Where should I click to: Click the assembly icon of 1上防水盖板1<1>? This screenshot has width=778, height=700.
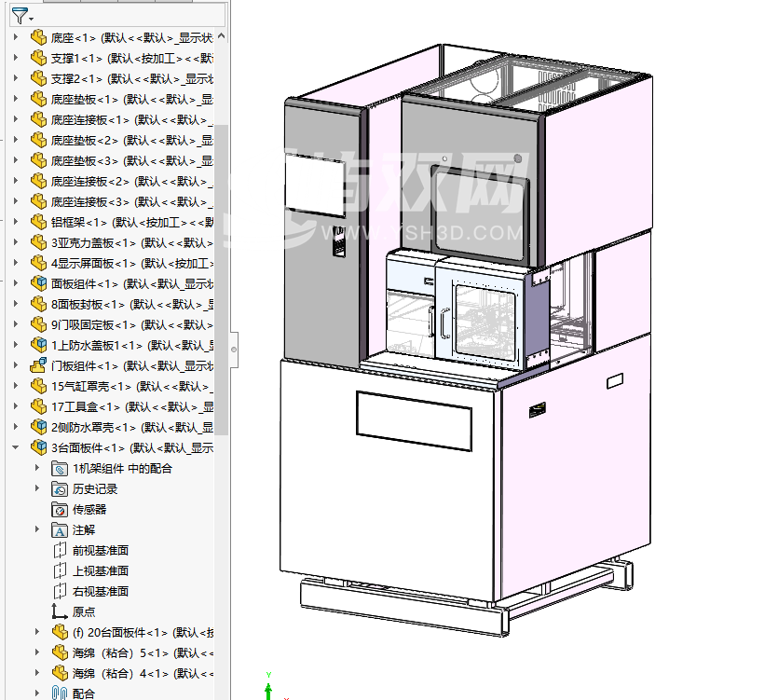[38, 345]
